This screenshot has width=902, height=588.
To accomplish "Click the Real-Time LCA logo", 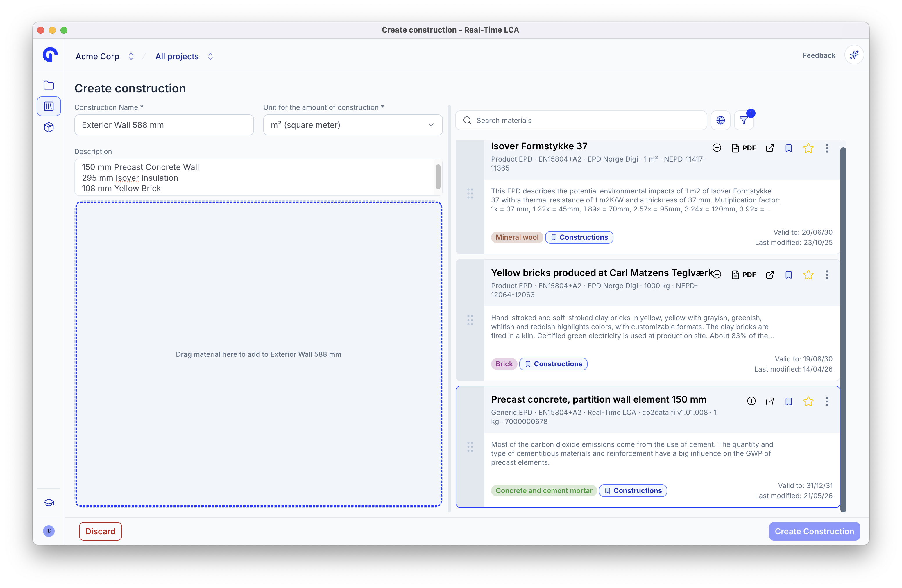I will pos(50,55).
